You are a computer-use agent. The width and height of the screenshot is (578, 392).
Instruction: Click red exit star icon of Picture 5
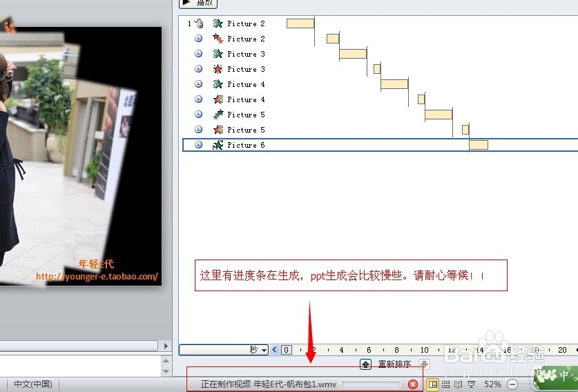tap(218, 129)
